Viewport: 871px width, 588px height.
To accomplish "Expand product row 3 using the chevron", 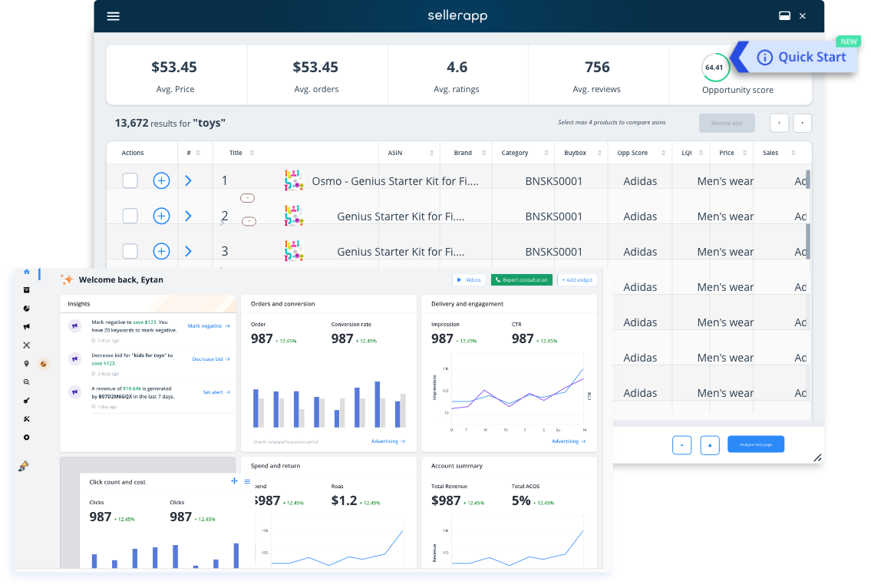I will 189,252.
